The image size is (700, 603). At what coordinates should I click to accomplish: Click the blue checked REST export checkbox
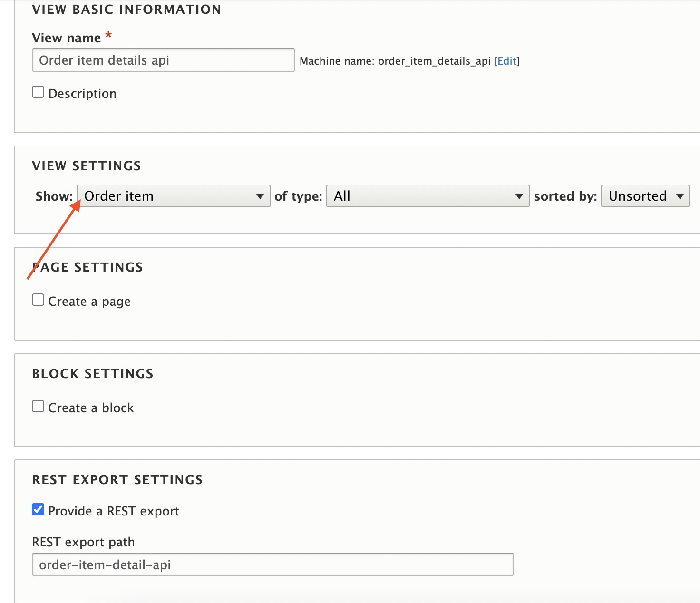point(38,509)
